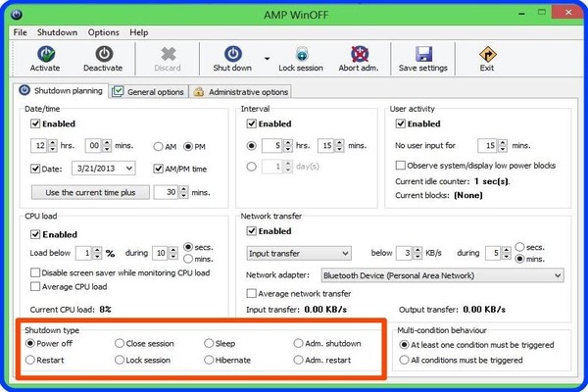Open the Shutdown menu
The height and width of the screenshot is (392, 588).
(57, 32)
